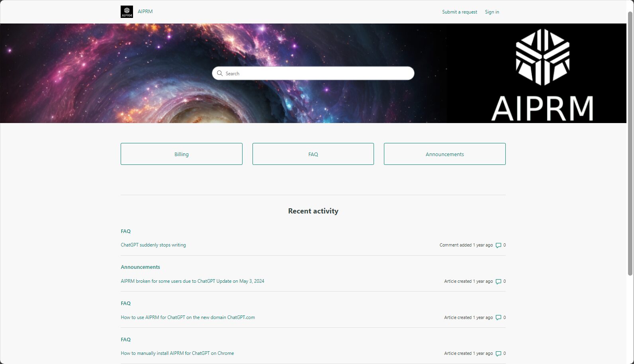Open FAQ section link above new domain article
634x364 pixels.
(125, 303)
